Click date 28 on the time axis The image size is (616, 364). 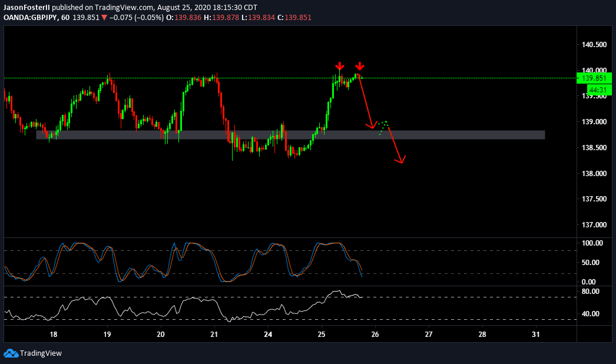point(482,335)
